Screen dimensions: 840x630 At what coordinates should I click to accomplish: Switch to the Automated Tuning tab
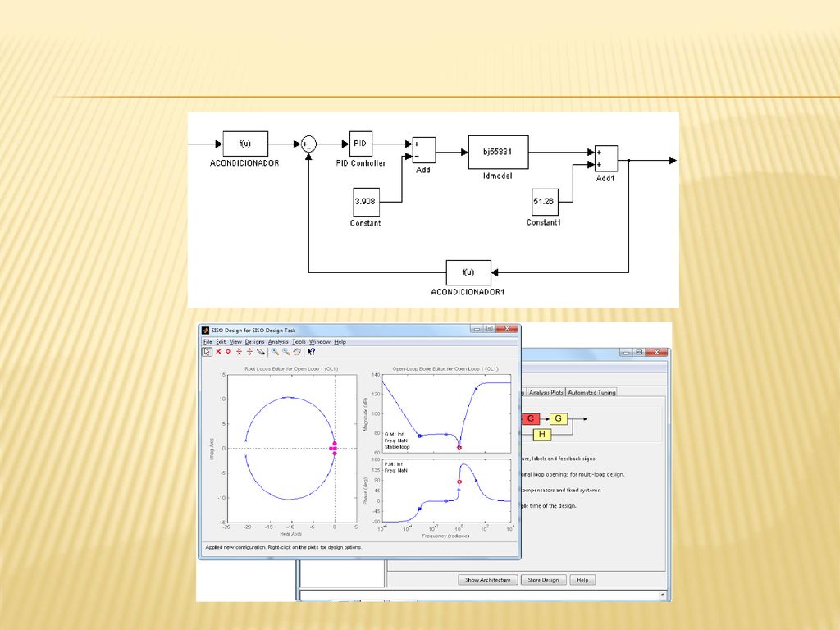[591, 393]
